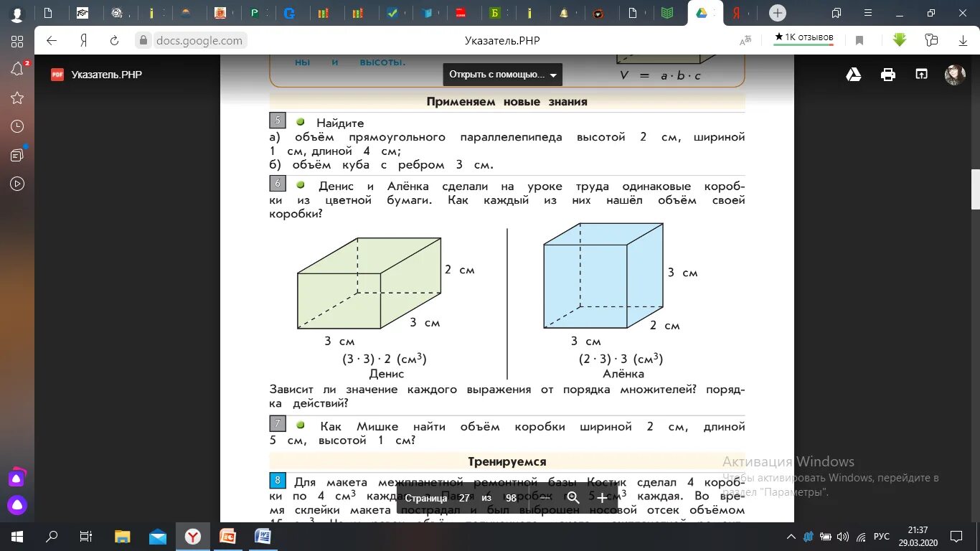Switch to the tab with green P icon

(x=255, y=13)
